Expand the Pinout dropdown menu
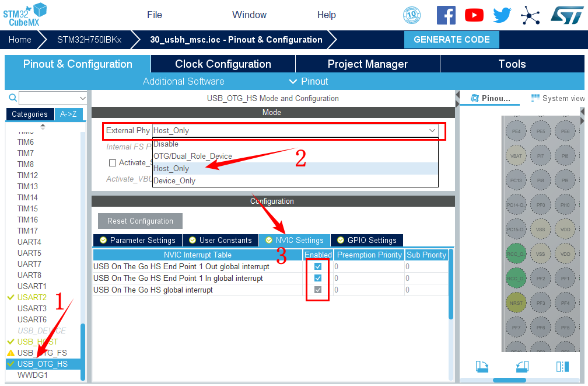 click(309, 81)
